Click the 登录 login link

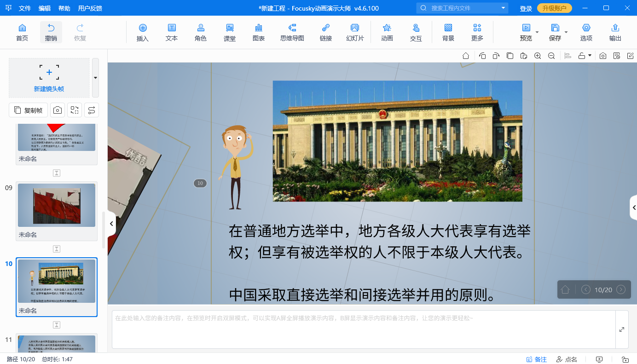click(x=526, y=8)
